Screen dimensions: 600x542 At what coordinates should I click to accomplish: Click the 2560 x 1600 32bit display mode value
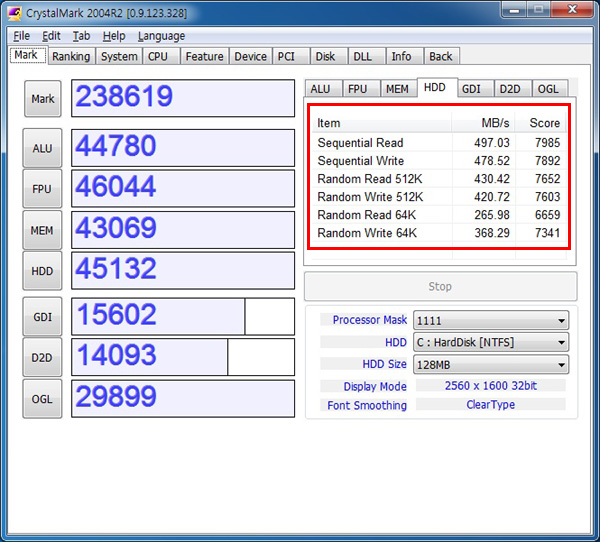(491, 385)
